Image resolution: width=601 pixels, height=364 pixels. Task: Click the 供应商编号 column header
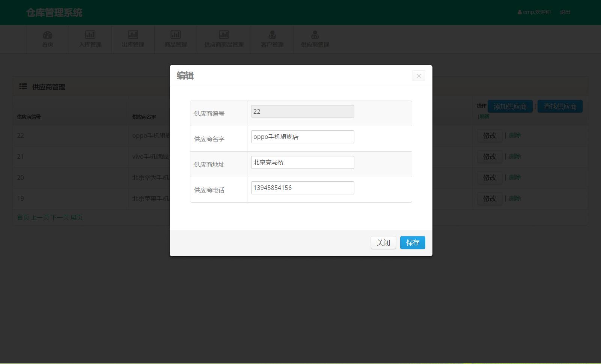[29, 117]
